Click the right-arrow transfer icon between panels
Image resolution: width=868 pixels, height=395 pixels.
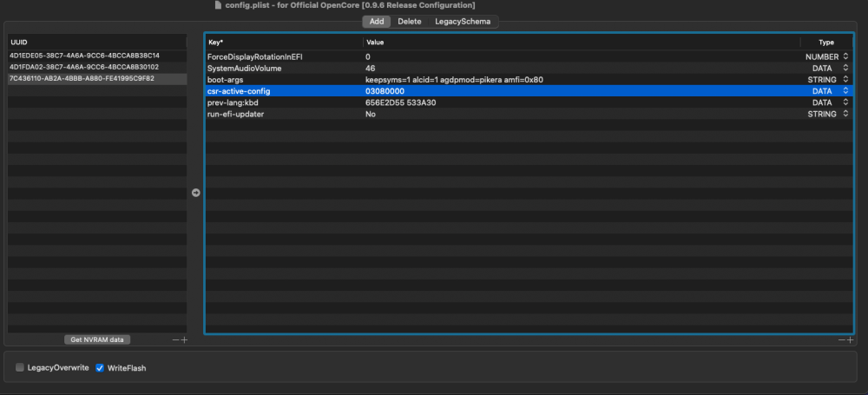click(195, 193)
